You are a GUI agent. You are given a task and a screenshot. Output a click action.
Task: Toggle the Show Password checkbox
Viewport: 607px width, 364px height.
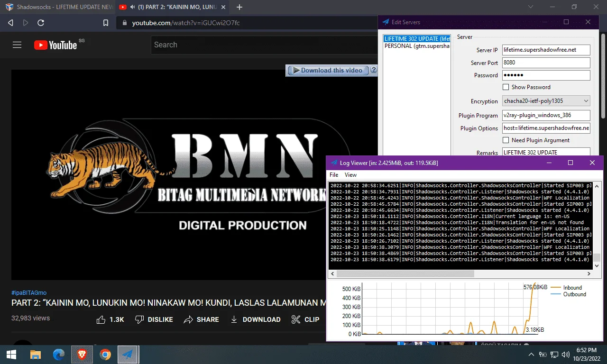[x=506, y=87]
